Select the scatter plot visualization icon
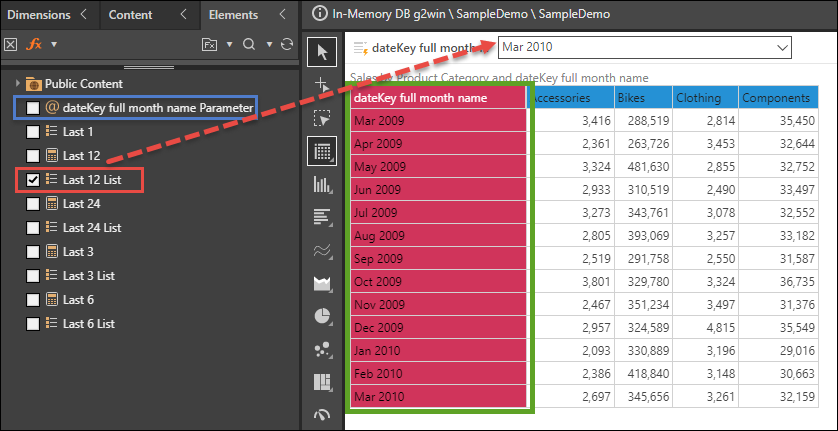 click(321, 349)
